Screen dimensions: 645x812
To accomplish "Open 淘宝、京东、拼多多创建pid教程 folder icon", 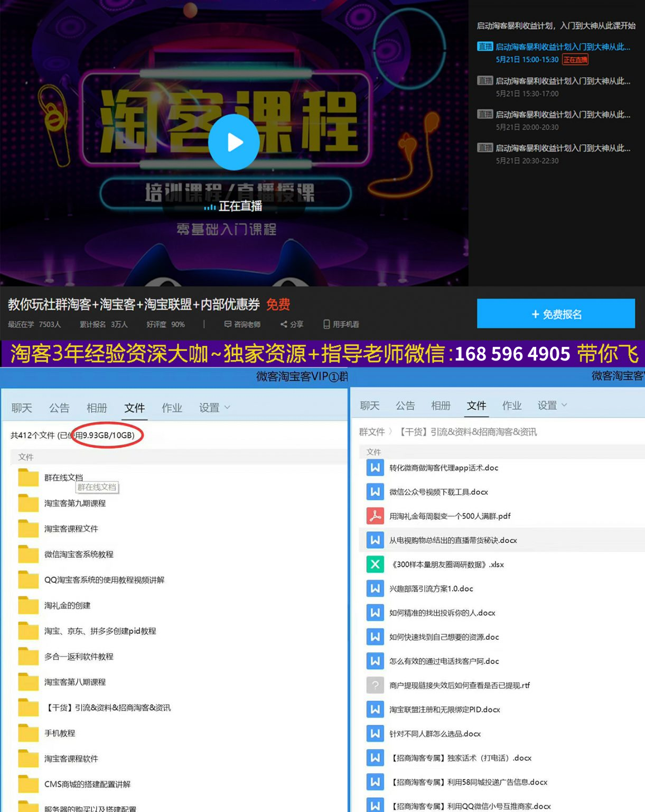I will (28, 631).
